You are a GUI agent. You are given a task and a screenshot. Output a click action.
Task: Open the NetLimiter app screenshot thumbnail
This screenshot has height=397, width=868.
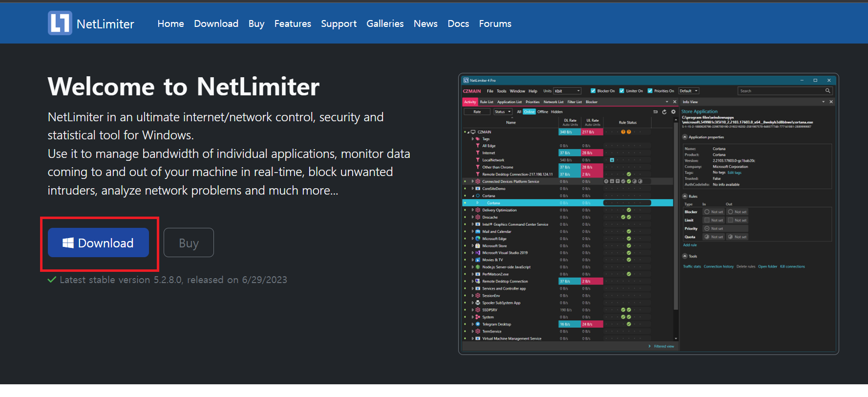[x=648, y=214]
